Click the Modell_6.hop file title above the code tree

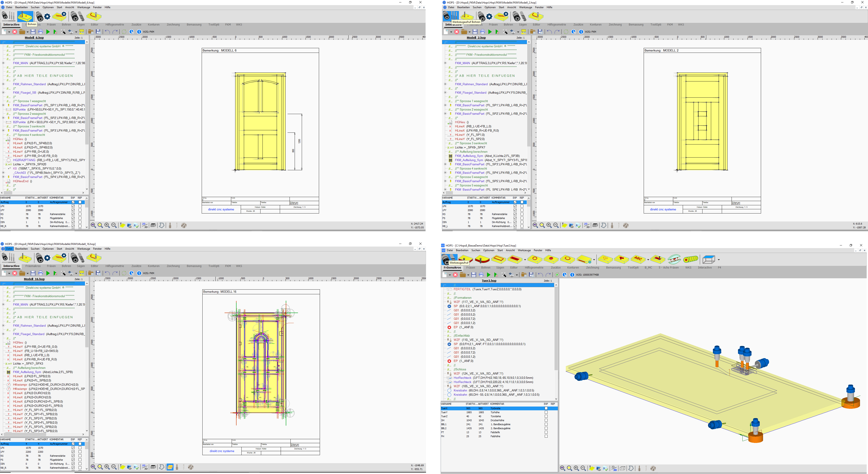(x=34, y=38)
